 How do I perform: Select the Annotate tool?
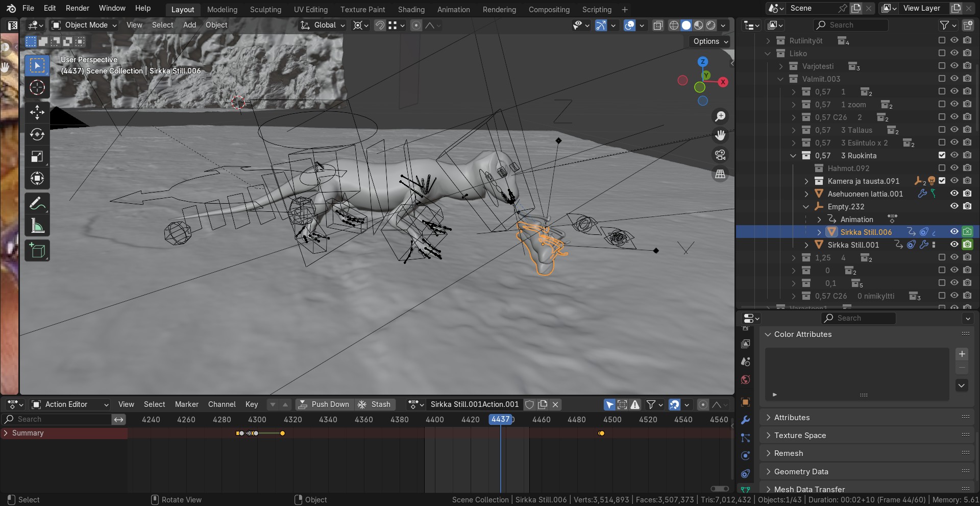[x=37, y=203]
